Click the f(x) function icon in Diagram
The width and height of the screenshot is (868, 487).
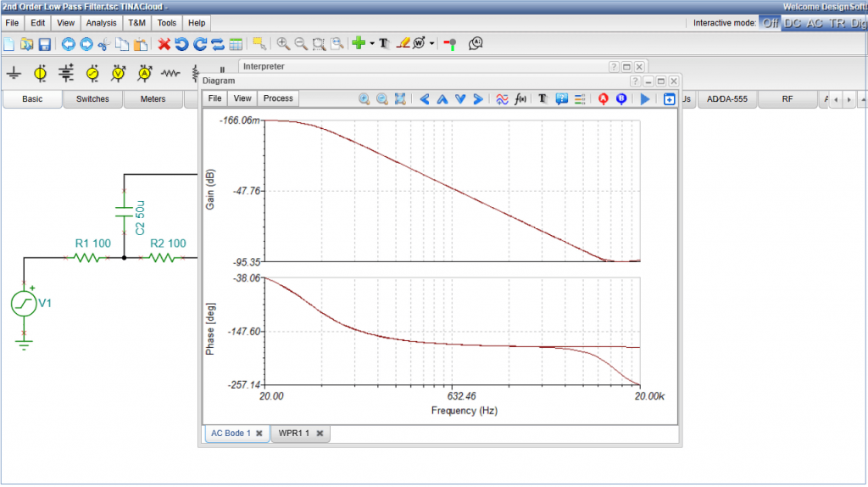(x=520, y=99)
